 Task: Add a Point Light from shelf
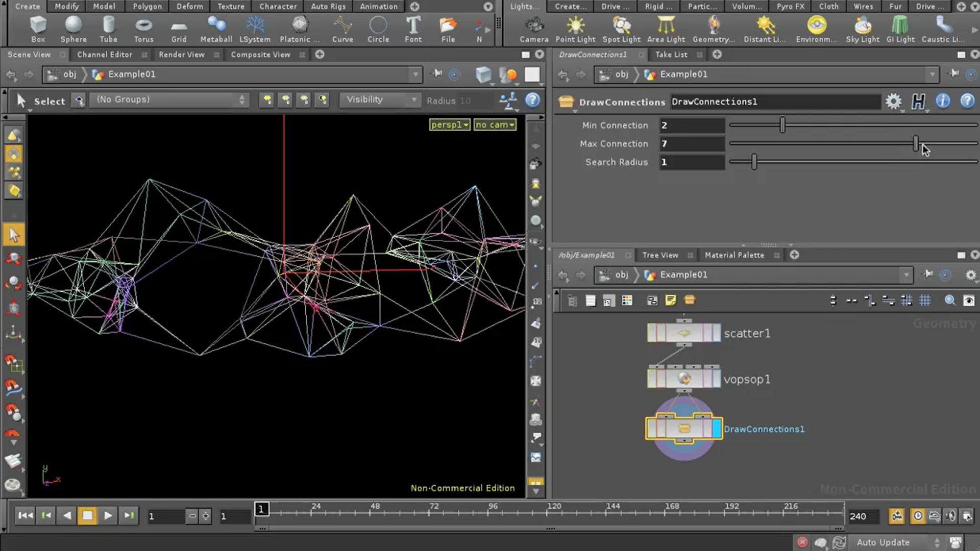[575, 29]
